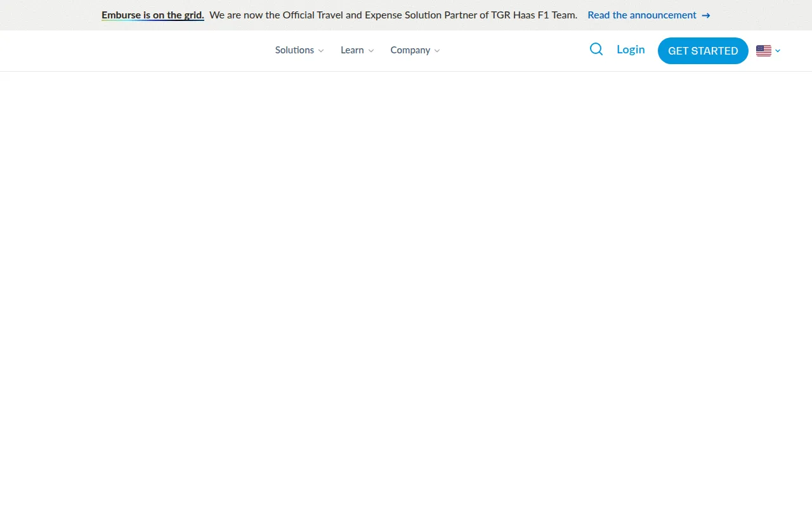Click the US flag icon
The width and height of the screenshot is (812, 508).
pos(764,51)
